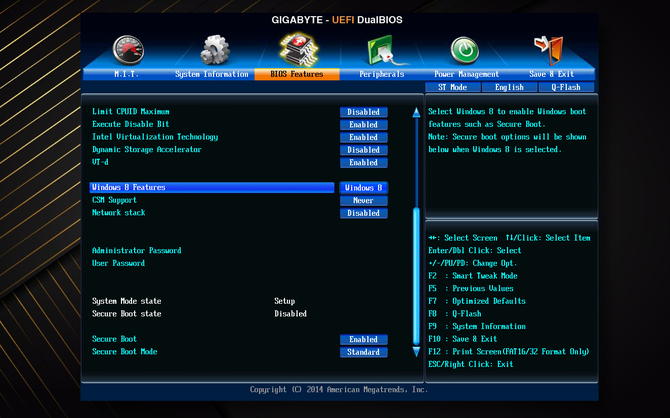The width and height of the screenshot is (670, 418).
Task: Click the F7 Optimized Defaults help line
Action: click(x=477, y=301)
